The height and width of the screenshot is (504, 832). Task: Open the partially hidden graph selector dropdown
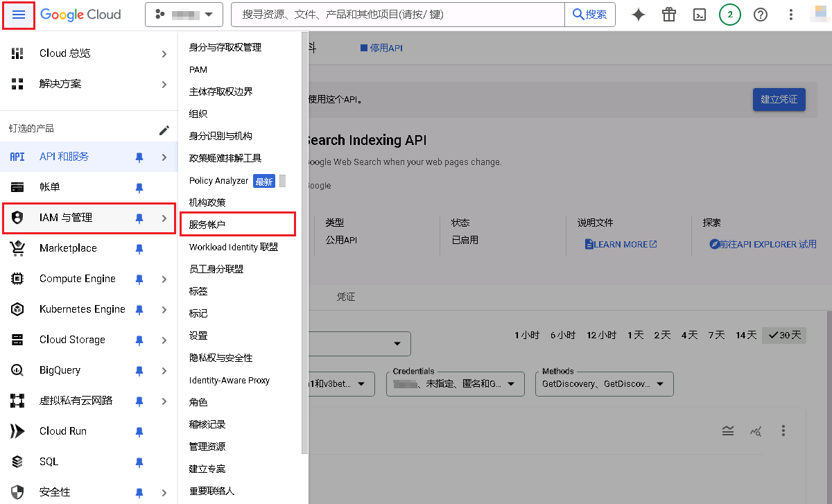point(360,344)
